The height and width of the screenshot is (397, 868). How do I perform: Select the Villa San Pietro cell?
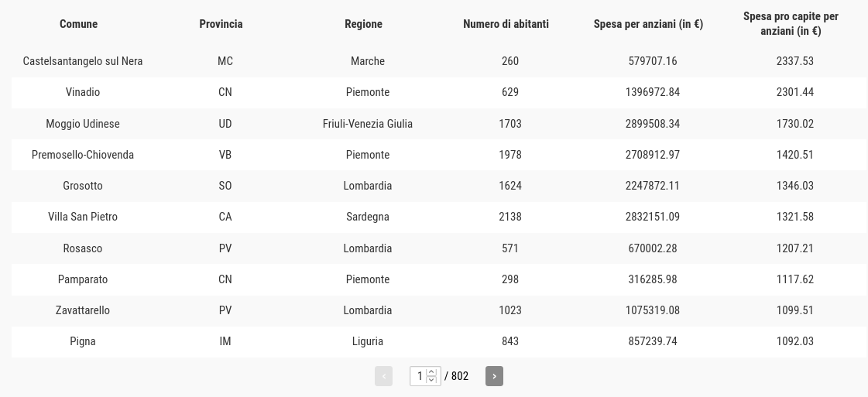coord(83,217)
